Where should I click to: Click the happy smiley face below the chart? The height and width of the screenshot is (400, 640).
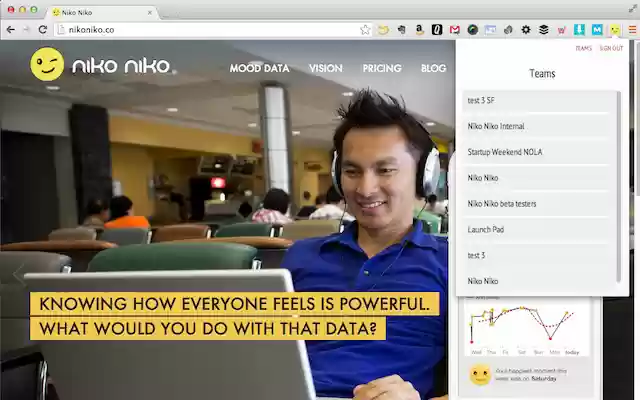480,374
